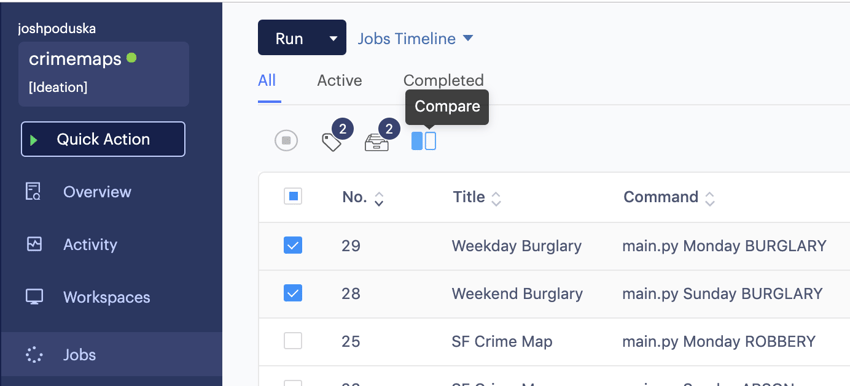The image size is (850, 386).
Task: Click the Compare jobs icon
Action: pos(423,141)
